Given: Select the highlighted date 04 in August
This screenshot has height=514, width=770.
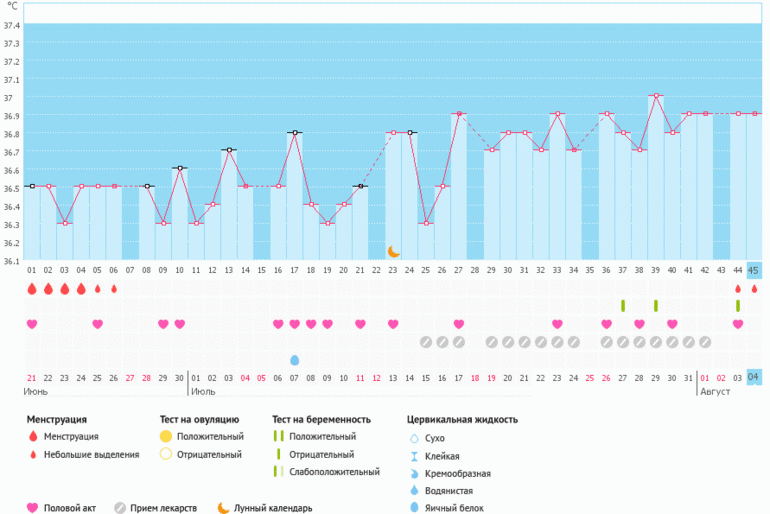Looking at the screenshot, I should pyautogui.click(x=754, y=377).
